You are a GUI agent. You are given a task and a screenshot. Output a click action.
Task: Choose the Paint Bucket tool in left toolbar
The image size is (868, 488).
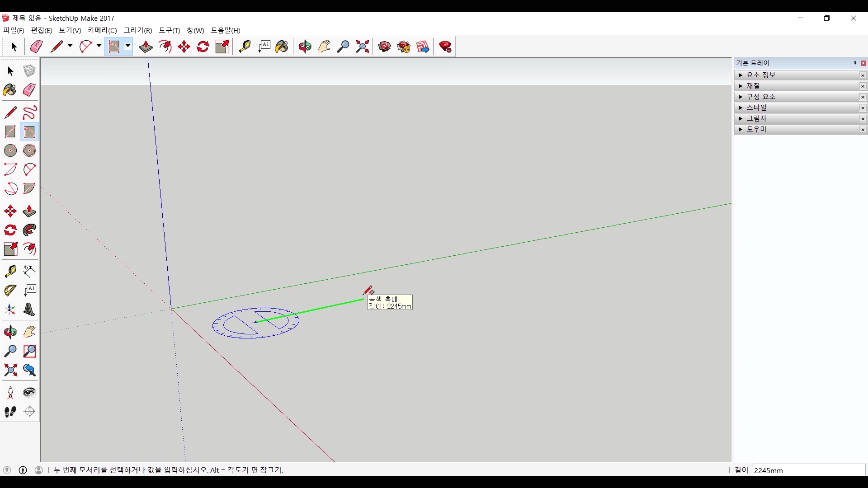(x=10, y=90)
